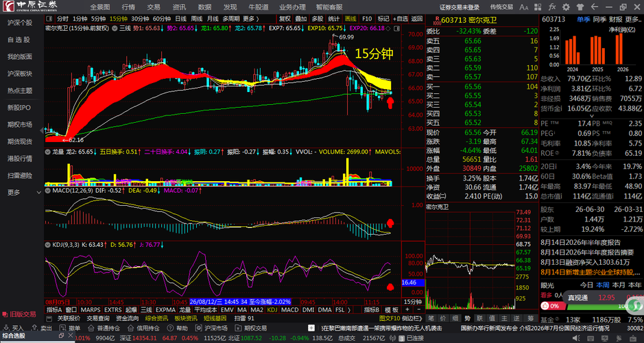Toggle the 统计 statistics button
Viewport: 644px width, 343px height.
[x=334, y=19]
